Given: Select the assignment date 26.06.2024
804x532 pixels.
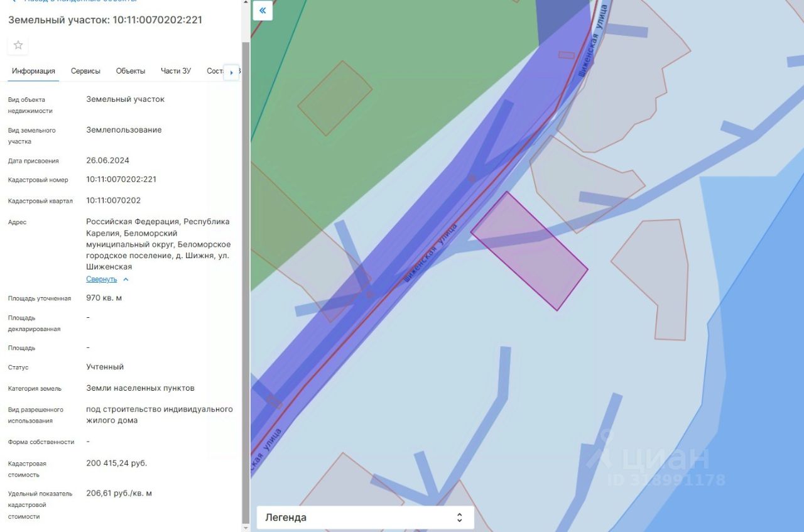Looking at the screenshot, I should pos(108,161).
